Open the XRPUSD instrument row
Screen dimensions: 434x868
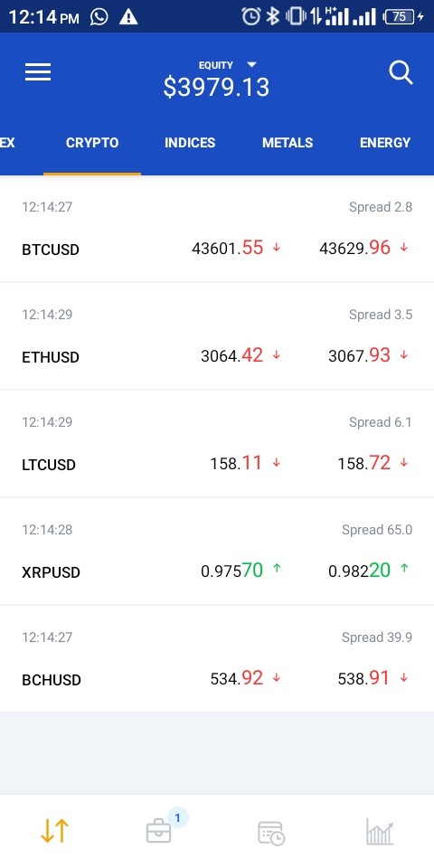(x=217, y=552)
